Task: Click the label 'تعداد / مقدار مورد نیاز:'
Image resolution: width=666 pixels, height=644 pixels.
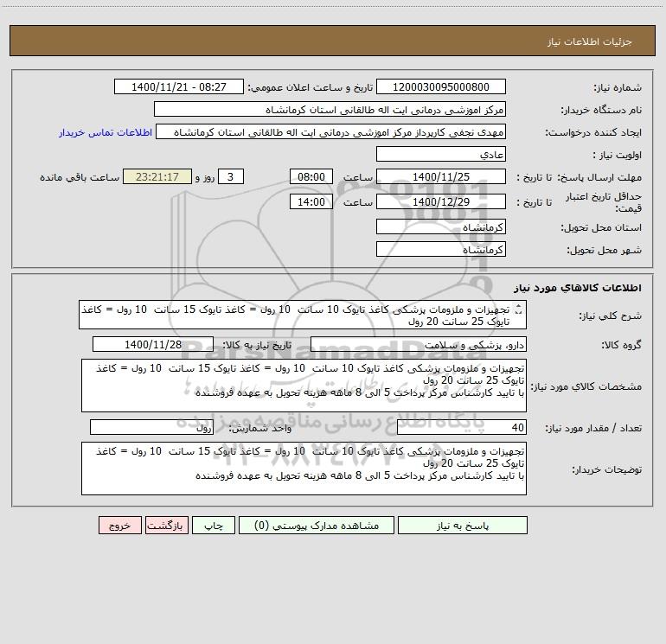Action: tap(593, 429)
